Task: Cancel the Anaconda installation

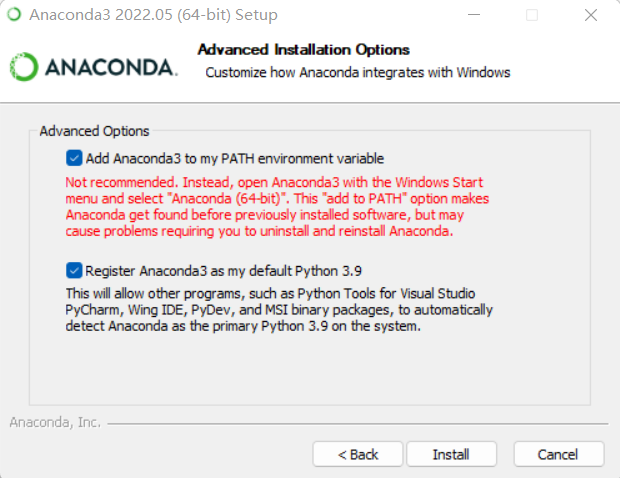Action: [x=558, y=454]
